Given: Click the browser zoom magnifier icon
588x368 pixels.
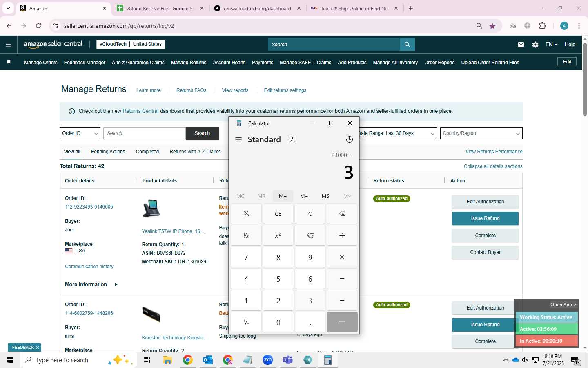Looking at the screenshot, I should click(479, 26).
